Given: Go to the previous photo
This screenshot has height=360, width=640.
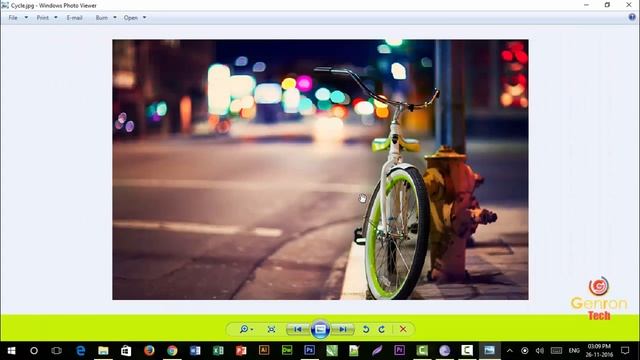Looking at the screenshot, I should (x=298, y=329).
